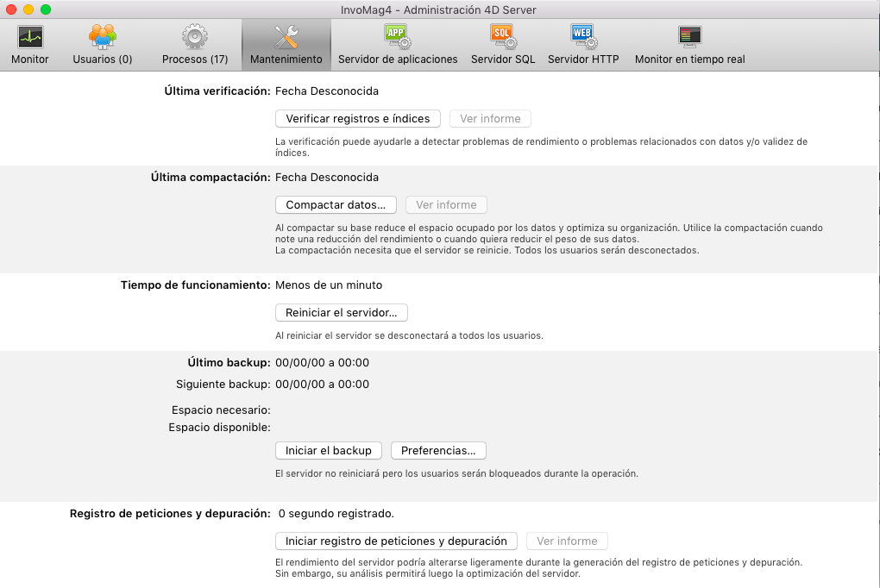This screenshot has width=880, height=588.
Task: Click the Verificar registros e índices button
Action: 358,119
